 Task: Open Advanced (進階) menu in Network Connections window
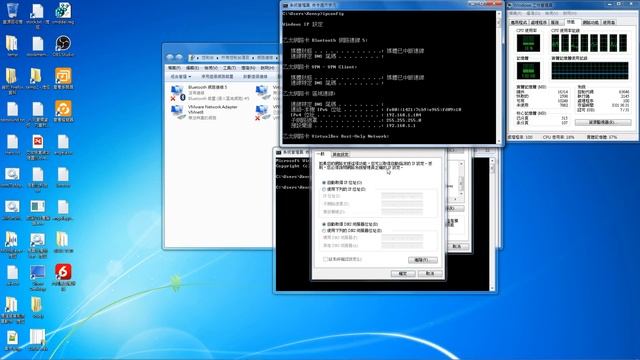click(x=248, y=68)
